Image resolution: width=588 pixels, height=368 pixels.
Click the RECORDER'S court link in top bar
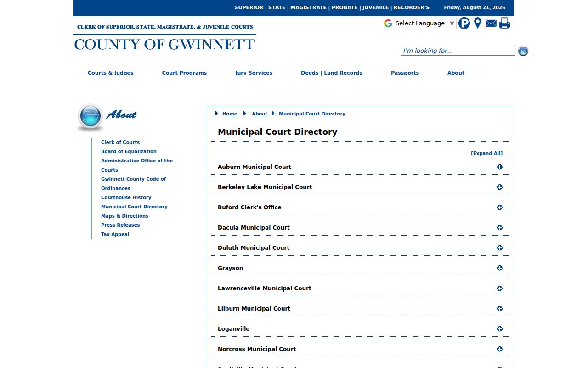click(412, 7)
